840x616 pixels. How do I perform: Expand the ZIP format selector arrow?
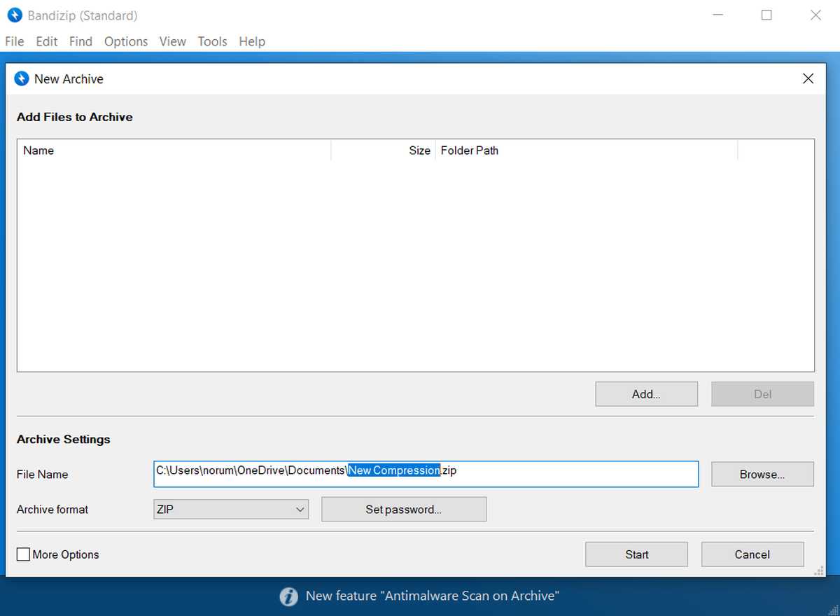pos(300,509)
